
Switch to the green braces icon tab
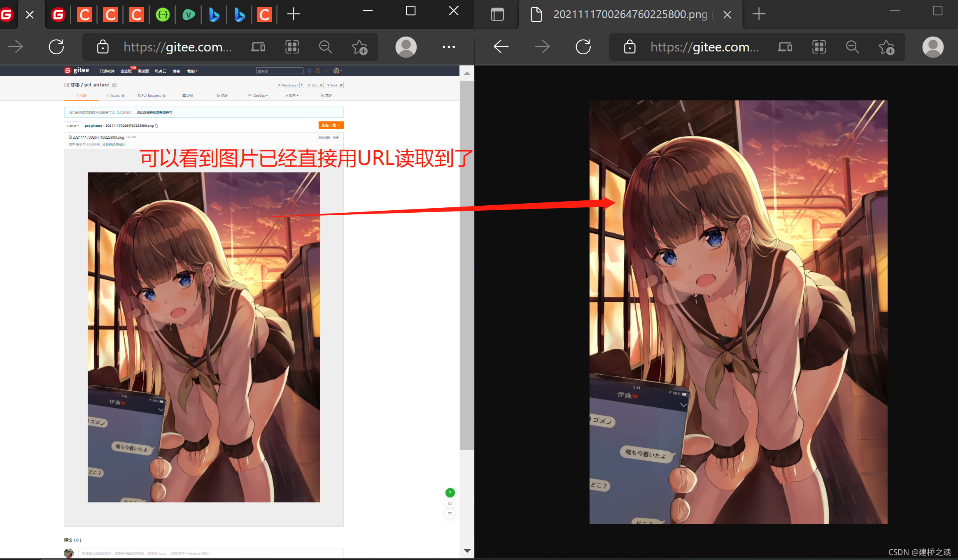163,15
